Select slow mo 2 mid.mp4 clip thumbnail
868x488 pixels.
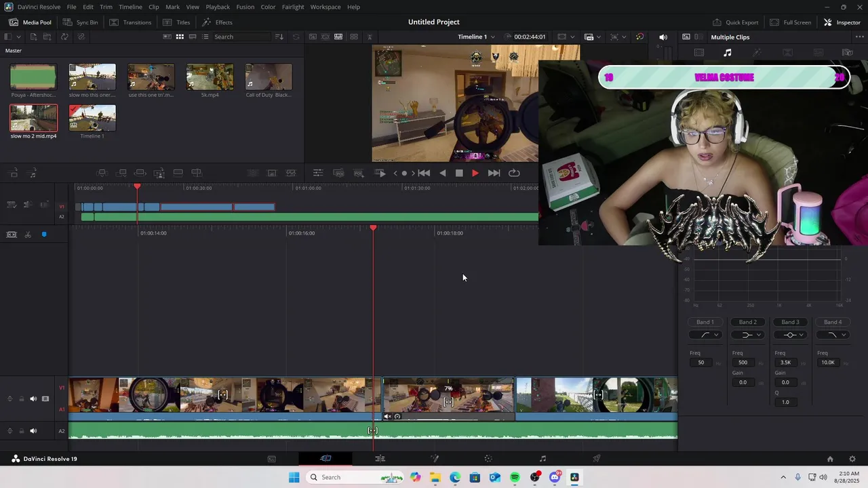click(x=33, y=118)
